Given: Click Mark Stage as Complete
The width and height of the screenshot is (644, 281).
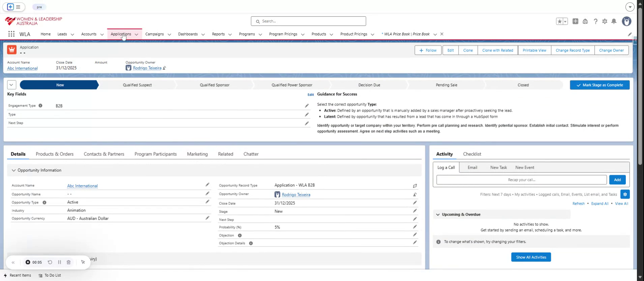Looking at the screenshot, I should pos(599,85).
